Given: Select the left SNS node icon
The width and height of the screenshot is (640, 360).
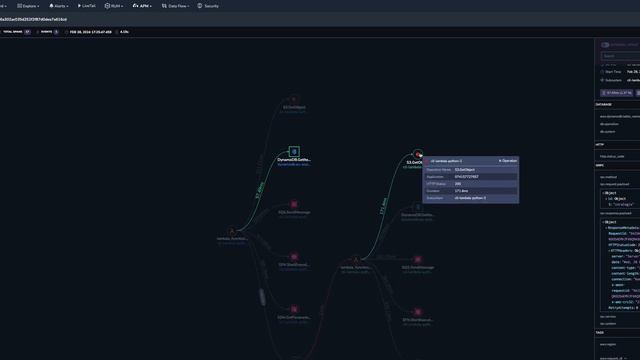Looking at the screenshot, I should [294, 257].
